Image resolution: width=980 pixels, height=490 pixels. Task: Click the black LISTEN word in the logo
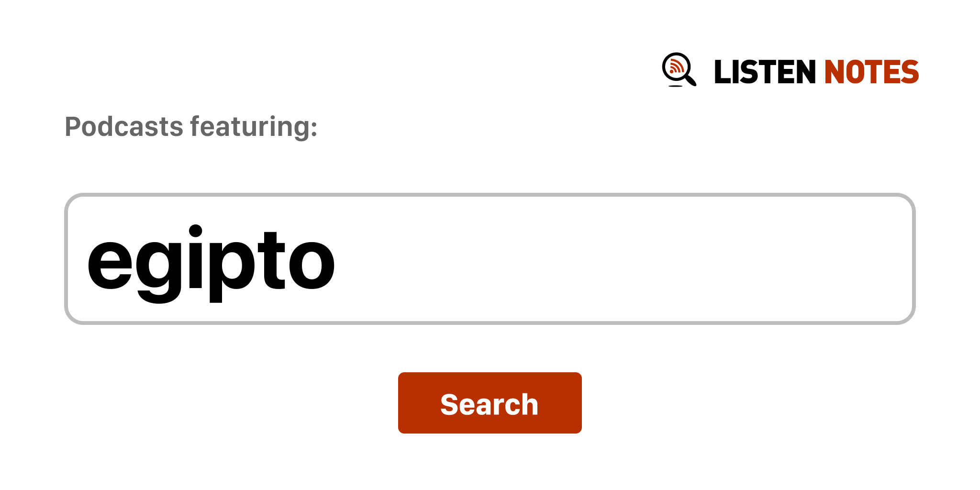tap(765, 72)
